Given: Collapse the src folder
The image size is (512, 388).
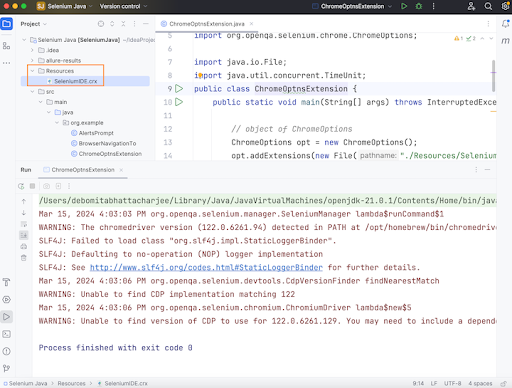Looking at the screenshot, I should (x=32, y=92).
